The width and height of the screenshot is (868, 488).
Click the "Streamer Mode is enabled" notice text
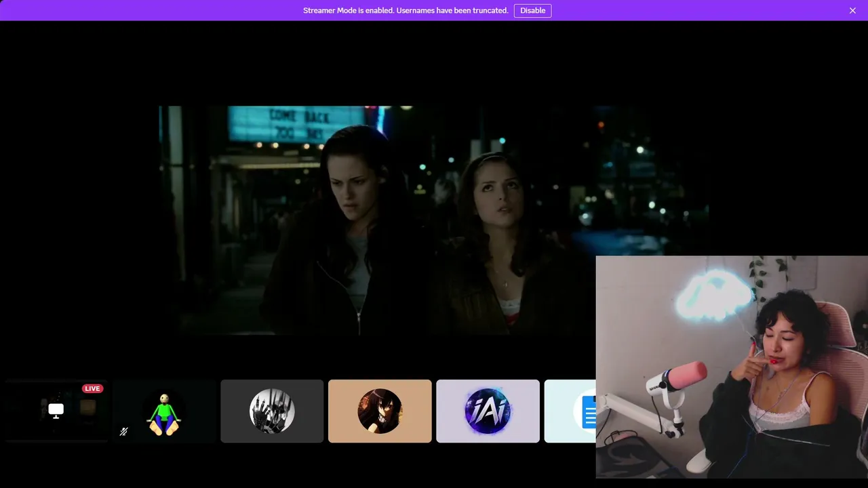pyautogui.click(x=406, y=10)
